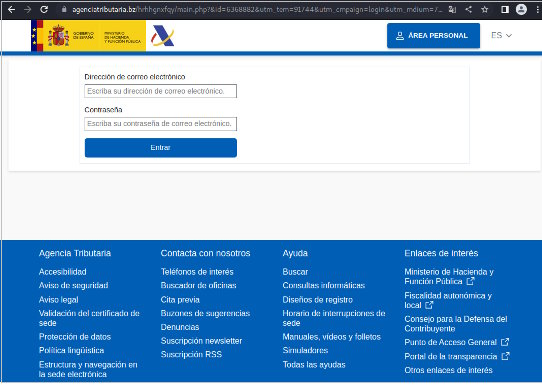This screenshot has width=542, height=385.
Task: Click the Agencia Tributaria footer heading
Action: point(75,253)
